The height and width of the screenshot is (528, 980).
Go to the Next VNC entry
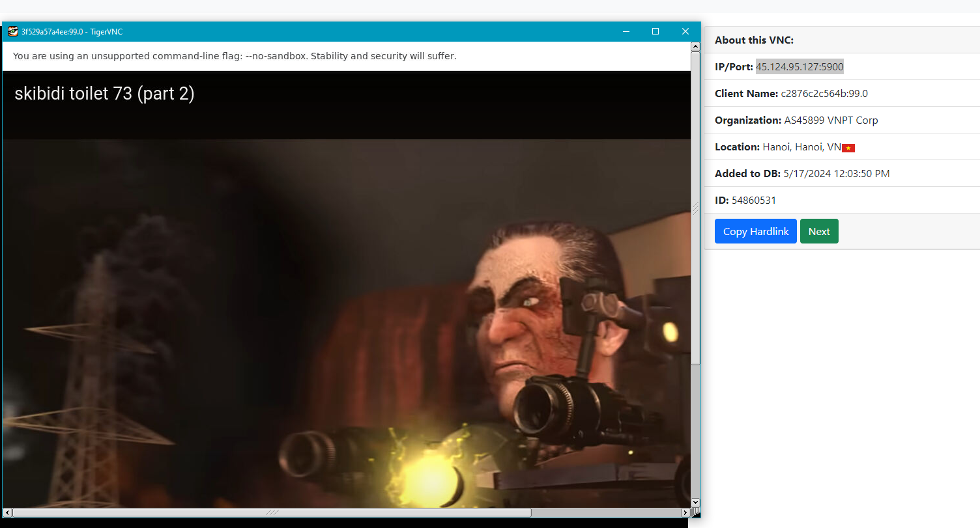point(819,231)
